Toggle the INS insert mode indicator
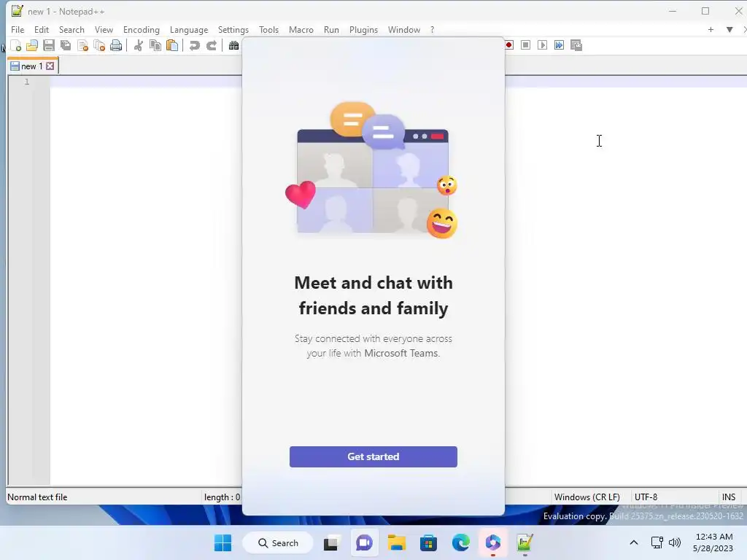This screenshot has width=747, height=560. (x=729, y=497)
